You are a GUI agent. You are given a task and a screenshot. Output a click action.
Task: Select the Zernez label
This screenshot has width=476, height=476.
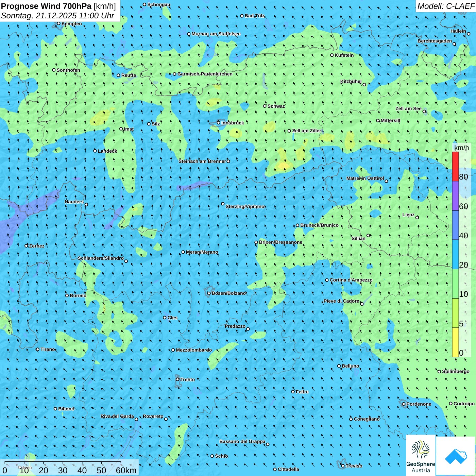point(37,246)
